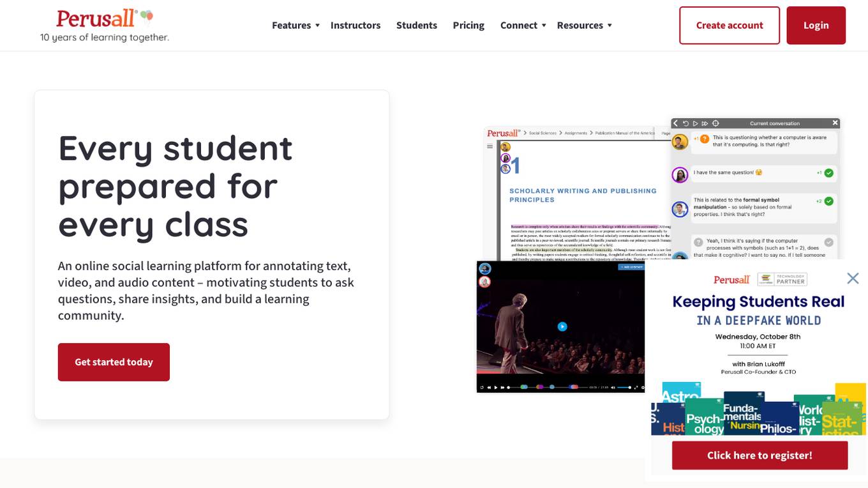Click fast-forward icon in conversation toolbar
This screenshot has height=488, width=868.
pos(705,123)
